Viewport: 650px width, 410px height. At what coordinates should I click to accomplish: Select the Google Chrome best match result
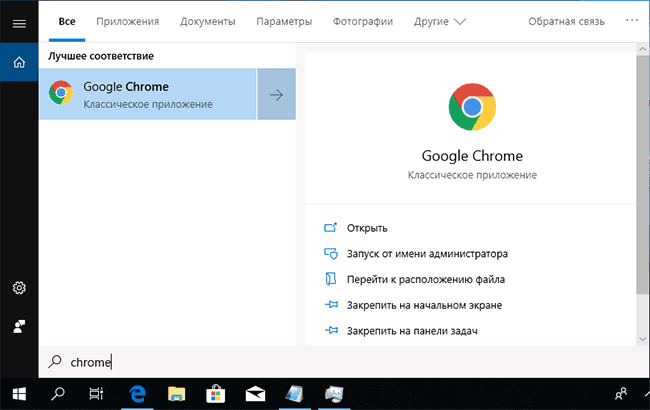tap(148, 94)
